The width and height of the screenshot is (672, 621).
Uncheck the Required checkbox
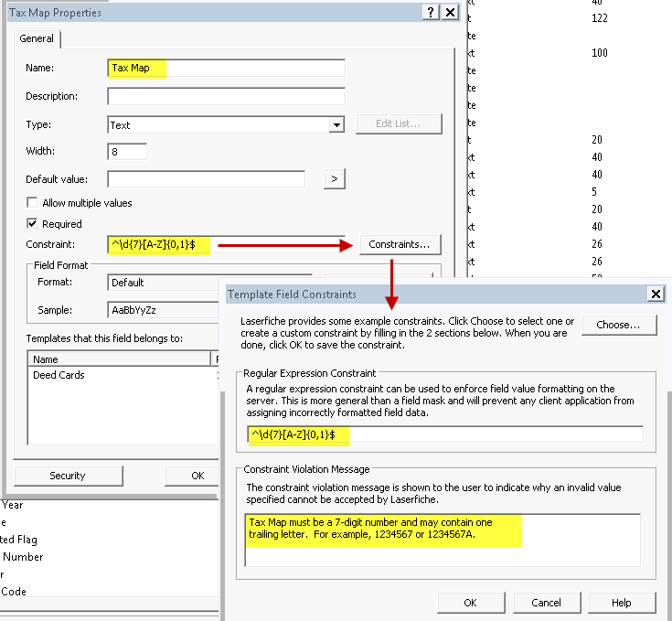point(32,223)
